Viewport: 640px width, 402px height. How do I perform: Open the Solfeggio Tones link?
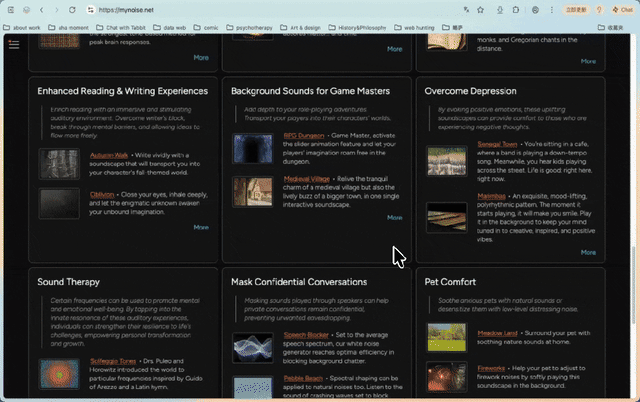(x=113, y=361)
